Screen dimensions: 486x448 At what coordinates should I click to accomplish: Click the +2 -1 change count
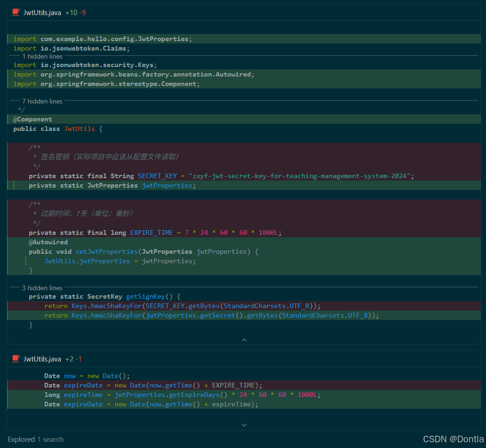(74, 359)
